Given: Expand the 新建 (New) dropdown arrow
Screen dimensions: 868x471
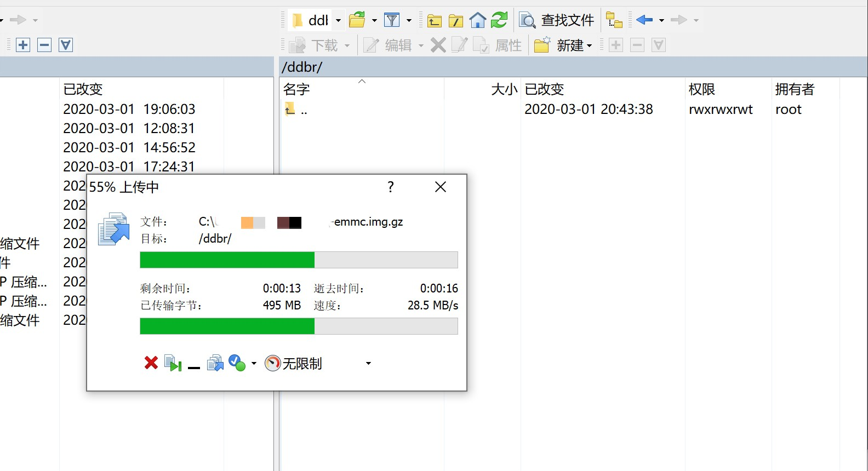Looking at the screenshot, I should coord(589,45).
